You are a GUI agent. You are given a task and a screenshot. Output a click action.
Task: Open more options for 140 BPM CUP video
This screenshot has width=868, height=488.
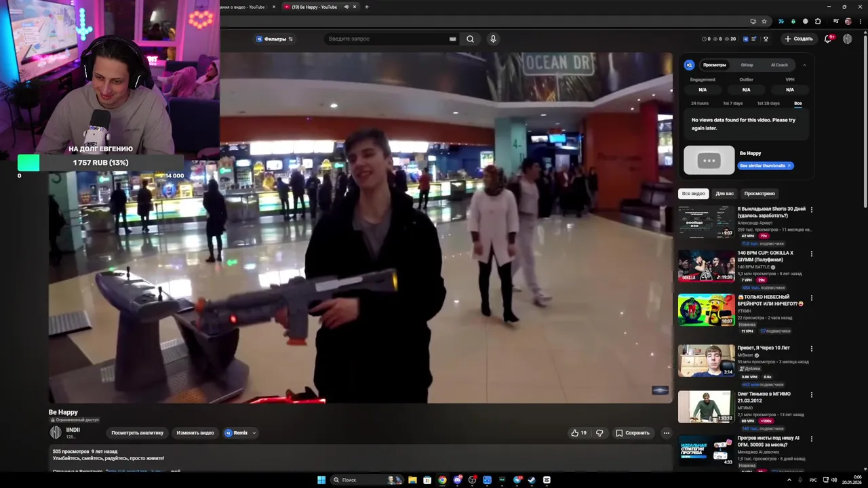click(x=812, y=253)
